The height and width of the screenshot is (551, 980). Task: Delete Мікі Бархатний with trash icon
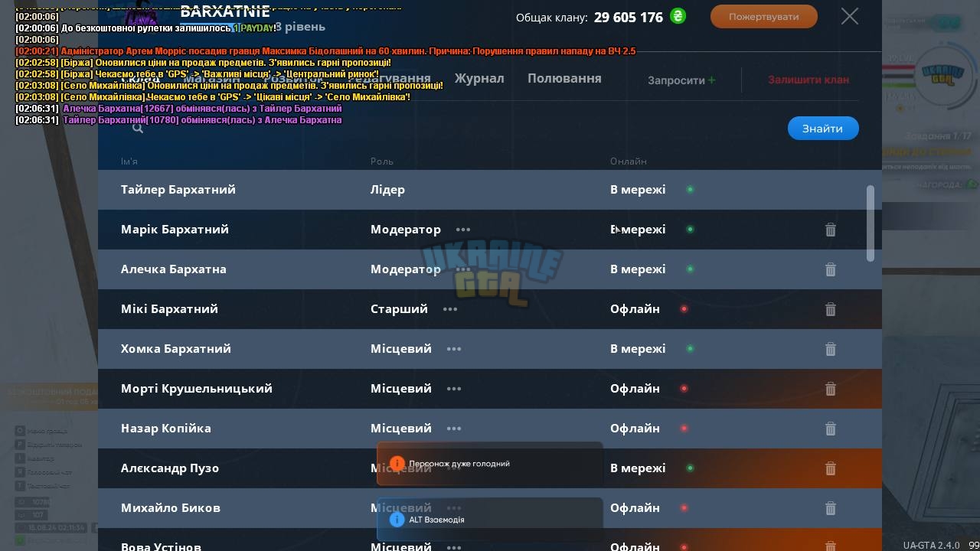coord(831,309)
